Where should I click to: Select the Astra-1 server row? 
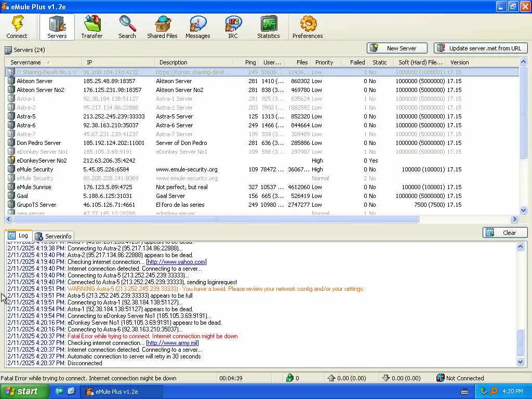pyautogui.click(x=262, y=99)
